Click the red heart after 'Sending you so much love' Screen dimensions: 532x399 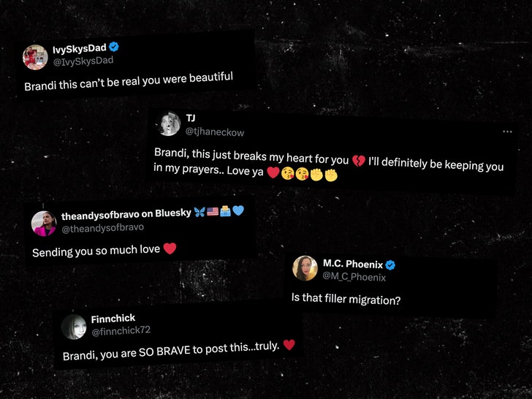click(x=170, y=248)
